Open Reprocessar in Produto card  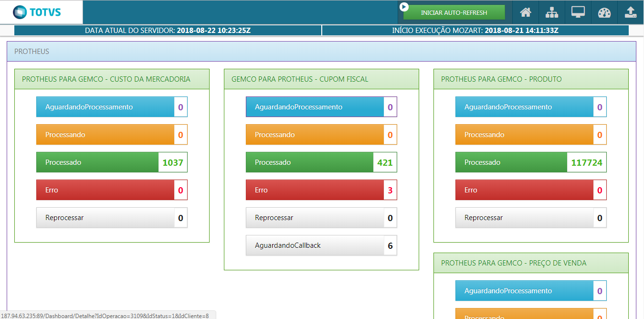click(x=531, y=218)
